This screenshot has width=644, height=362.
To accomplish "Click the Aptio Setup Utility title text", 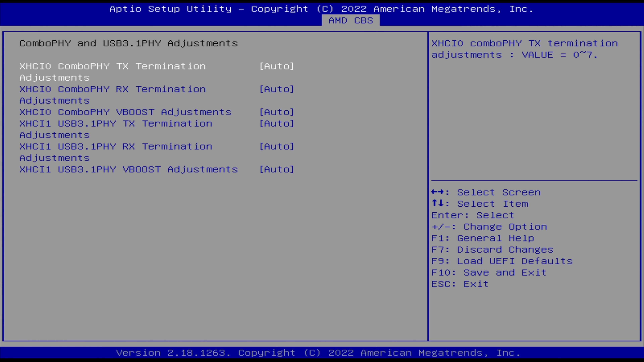I will point(321,9).
